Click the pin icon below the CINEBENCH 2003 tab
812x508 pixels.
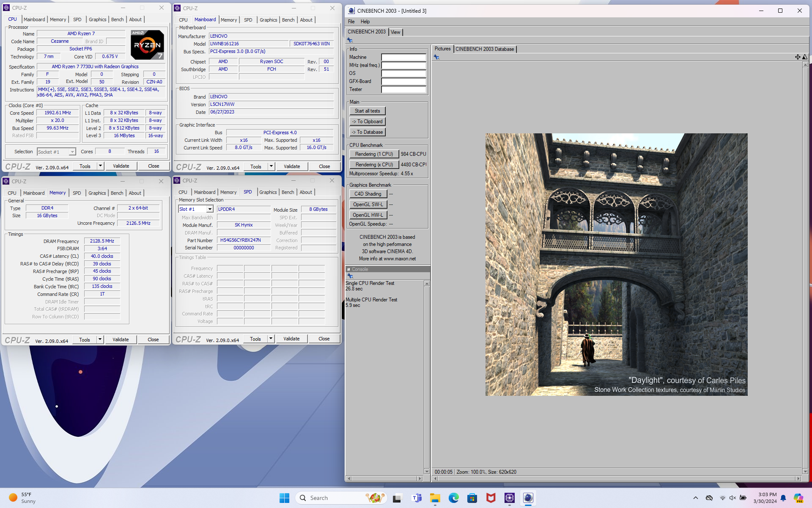pos(350,40)
